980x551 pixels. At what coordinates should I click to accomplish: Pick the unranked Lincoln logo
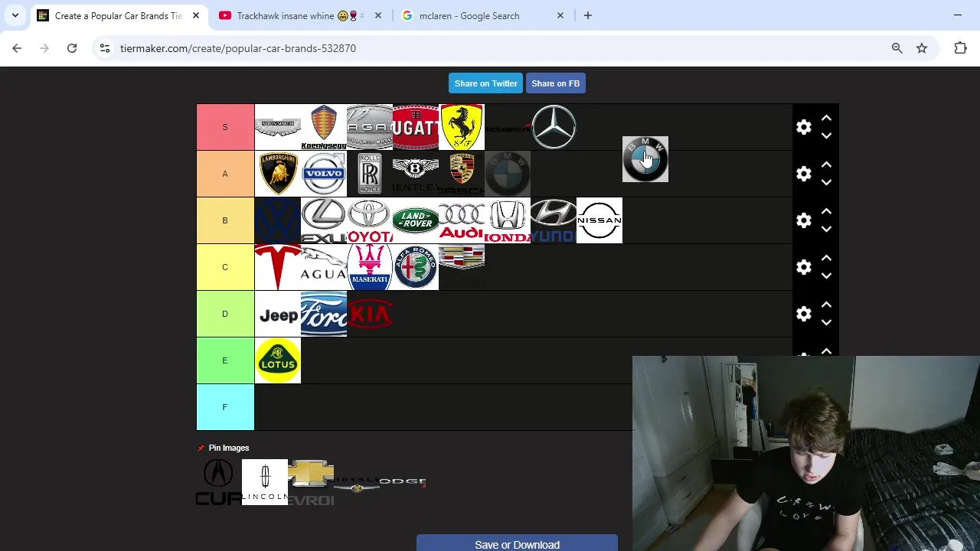(264, 482)
